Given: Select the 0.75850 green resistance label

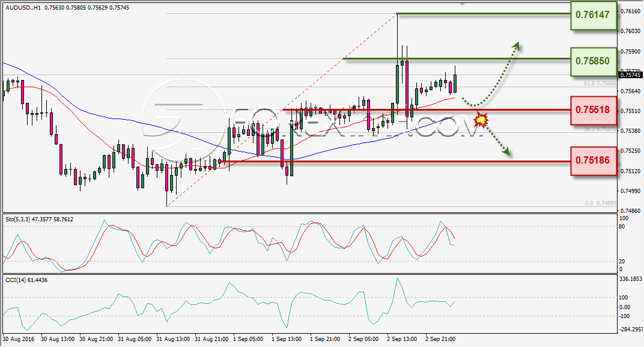Looking at the screenshot, I should click(594, 62).
